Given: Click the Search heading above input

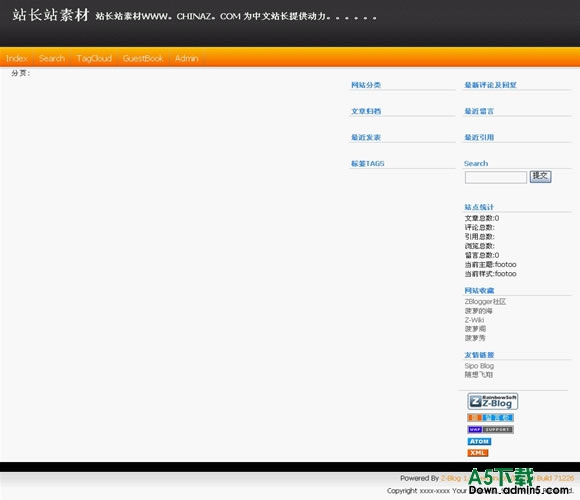Looking at the screenshot, I should tap(476, 163).
